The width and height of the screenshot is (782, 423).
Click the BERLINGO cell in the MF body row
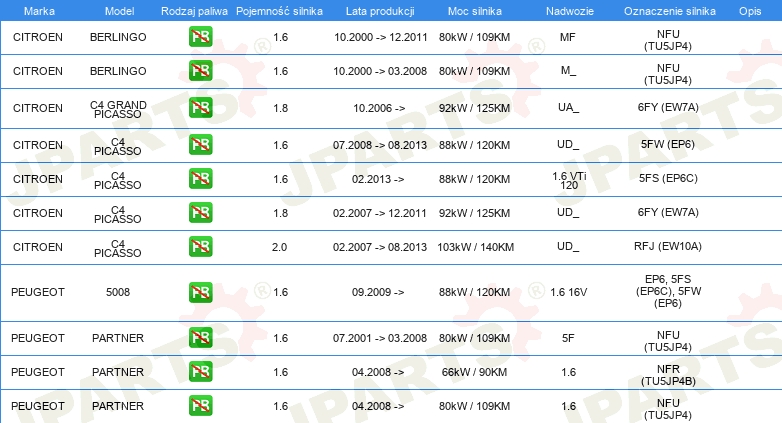click(118, 37)
